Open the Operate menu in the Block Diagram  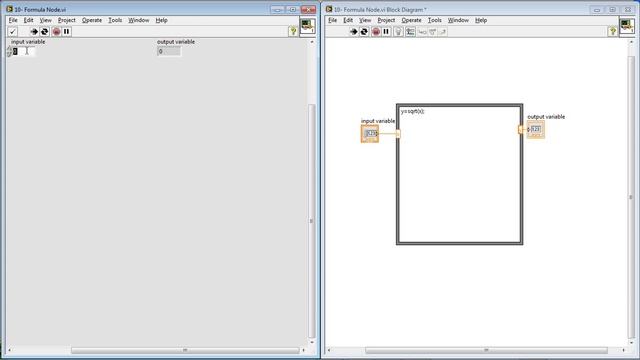tap(411, 20)
